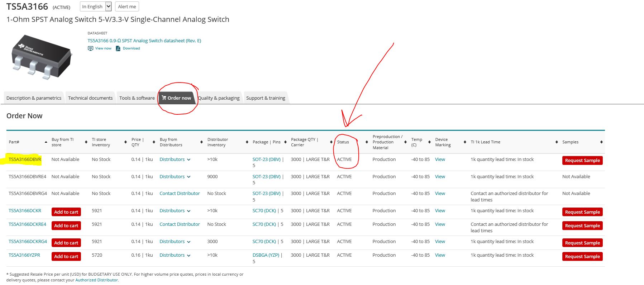
Task: Sort table by Part# column arrow
Action: point(46,142)
